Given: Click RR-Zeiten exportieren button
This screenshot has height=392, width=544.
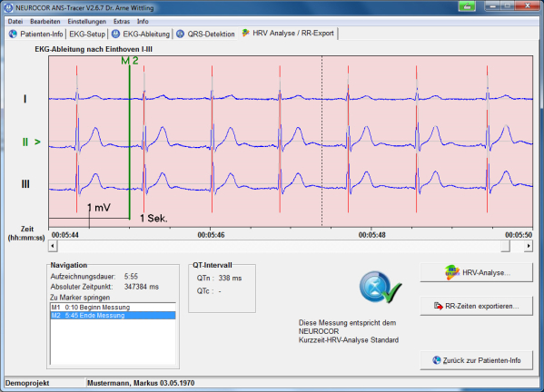Looking at the screenshot, I should coord(477,306).
